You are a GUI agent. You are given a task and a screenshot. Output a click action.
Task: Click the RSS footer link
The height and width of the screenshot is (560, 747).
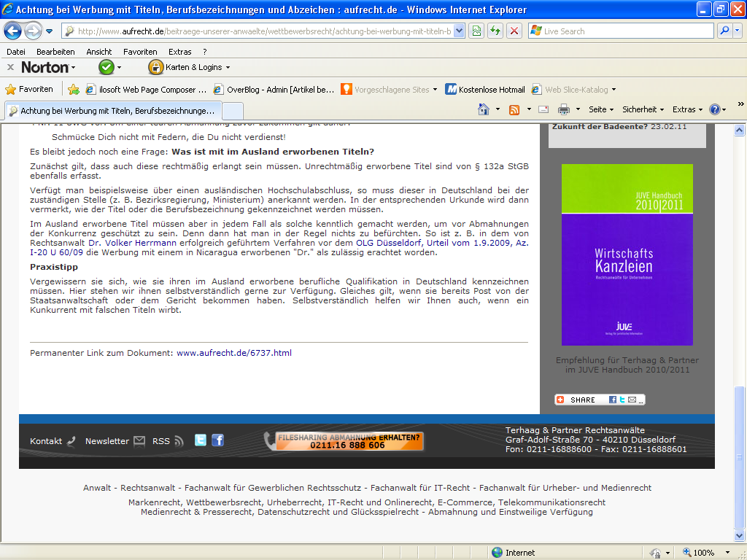[168, 441]
